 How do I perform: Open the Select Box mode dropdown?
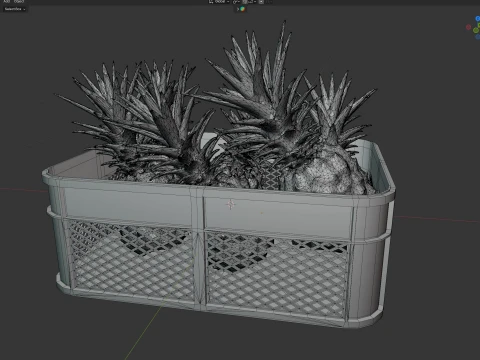click(15, 9)
